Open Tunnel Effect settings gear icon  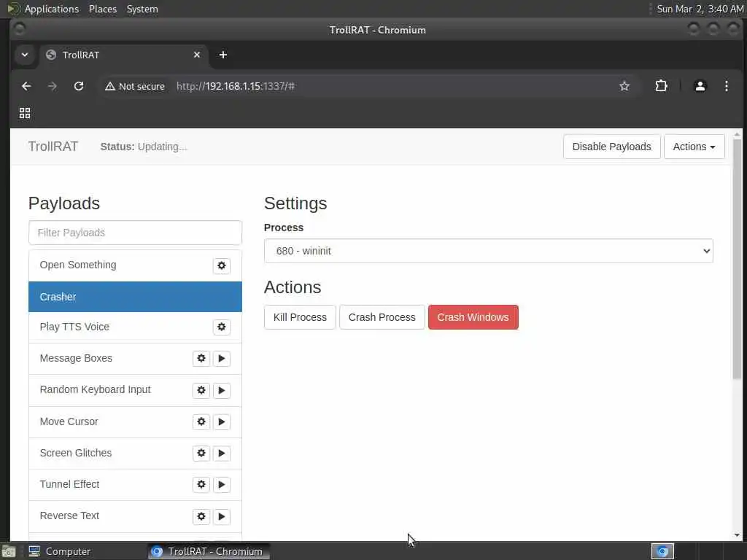point(201,484)
